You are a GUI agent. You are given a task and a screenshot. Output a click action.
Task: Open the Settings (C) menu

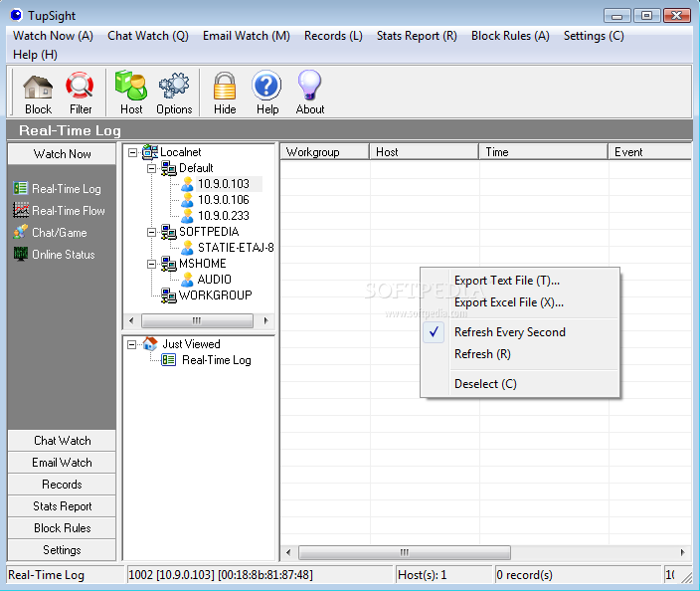point(594,36)
